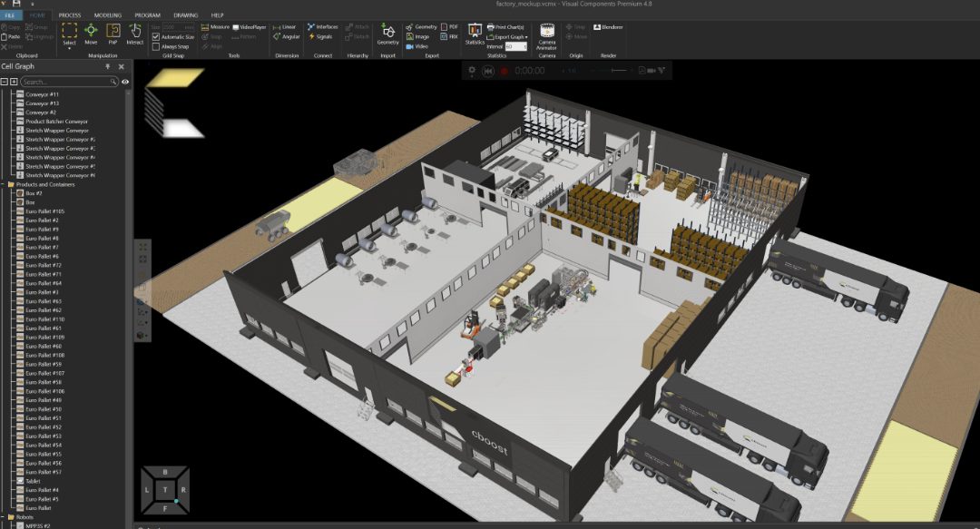This screenshot has width=980, height=529.
Task: Enable the Automatic Size checkbox
Action: [155, 36]
